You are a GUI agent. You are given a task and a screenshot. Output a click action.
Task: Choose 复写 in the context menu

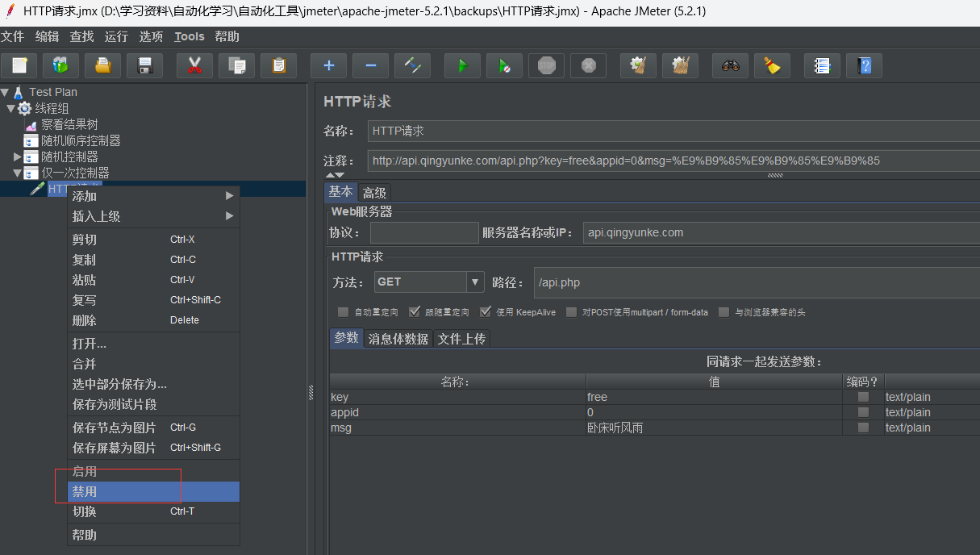click(x=153, y=300)
